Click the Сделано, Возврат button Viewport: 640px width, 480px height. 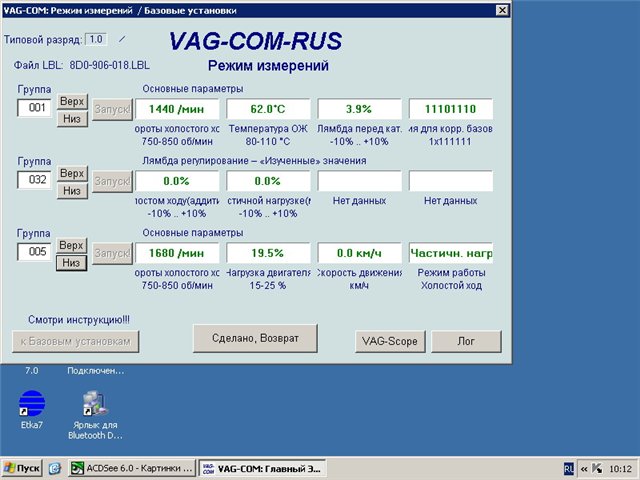(255, 338)
